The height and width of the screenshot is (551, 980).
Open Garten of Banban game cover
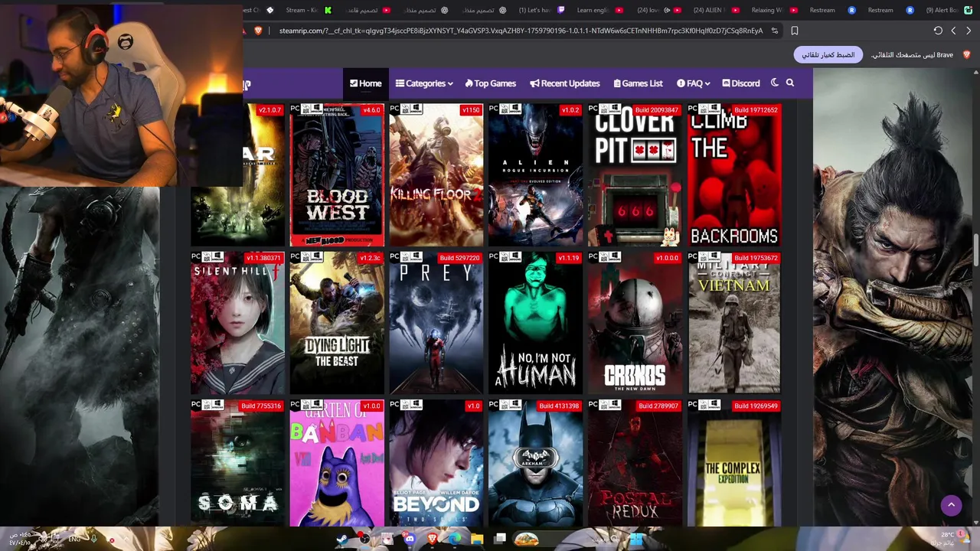point(337,463)
